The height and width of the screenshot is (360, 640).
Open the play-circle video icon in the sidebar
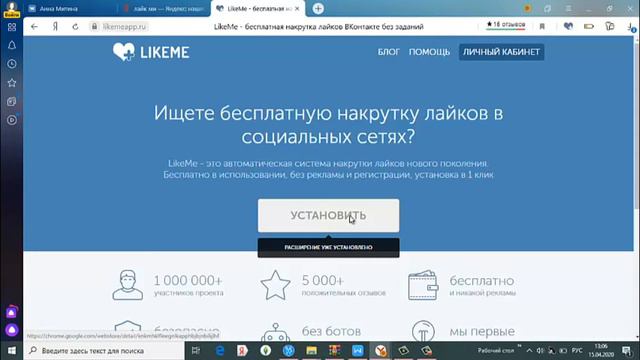12,120
